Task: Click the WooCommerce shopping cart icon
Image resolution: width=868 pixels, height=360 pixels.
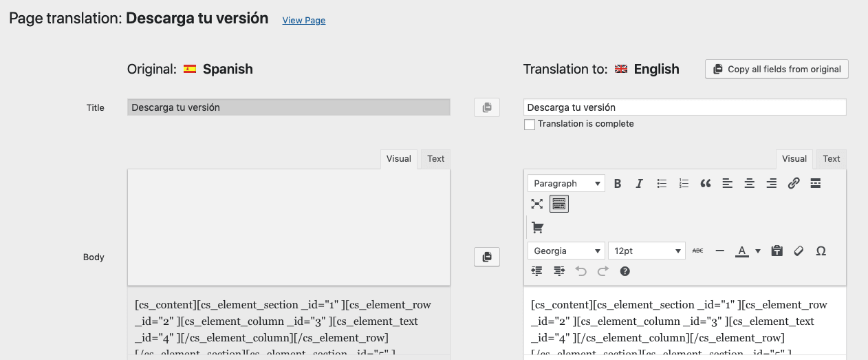Action: 537,227
